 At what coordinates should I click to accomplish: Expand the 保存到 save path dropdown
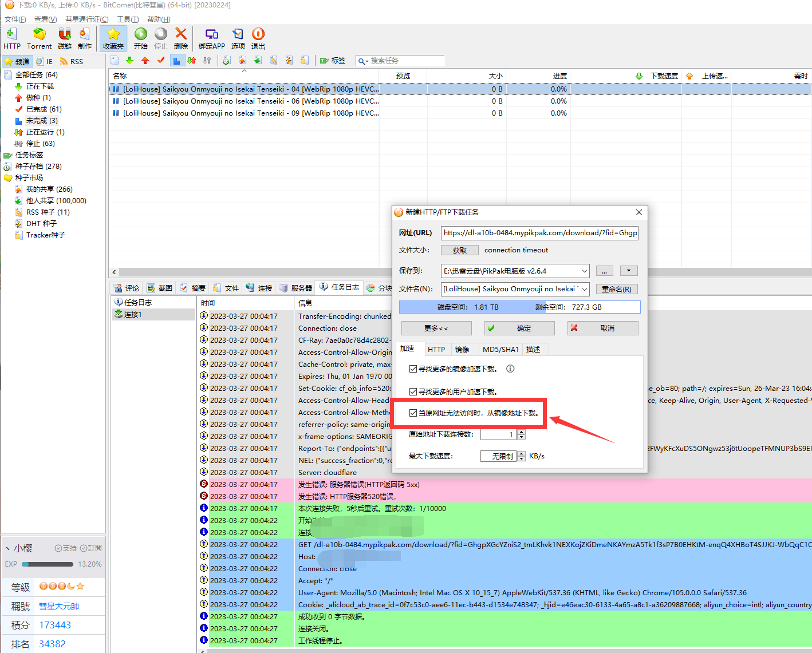(584, 271)
